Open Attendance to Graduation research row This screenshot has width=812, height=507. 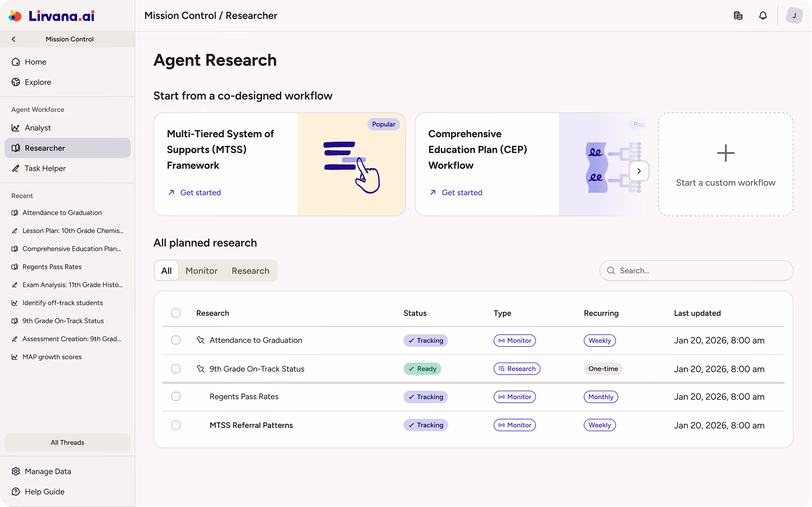pyautogui.click(x=473, y=341)
